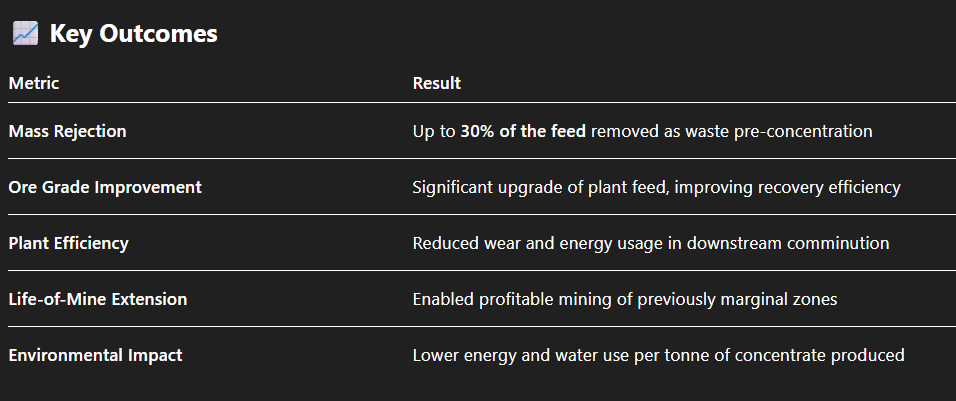Click "removed as waste pre-concentration" text
This screenshot has height=401, width=956.
732,131
